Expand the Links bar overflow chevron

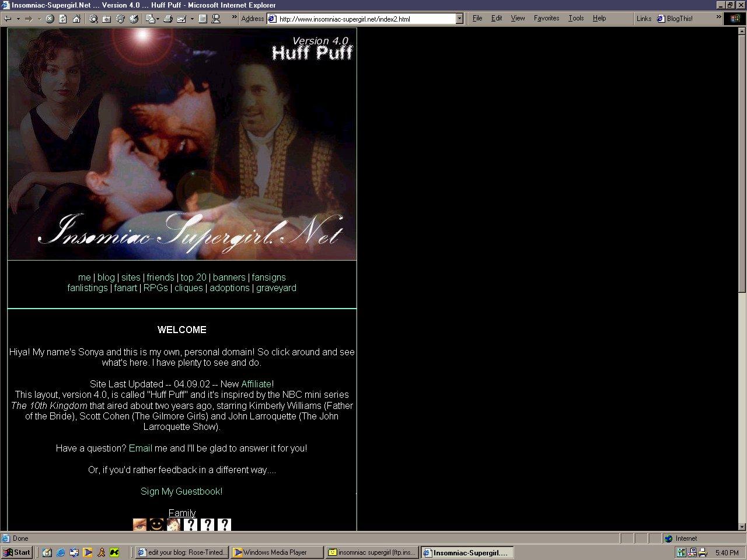[x=718, y=18]
